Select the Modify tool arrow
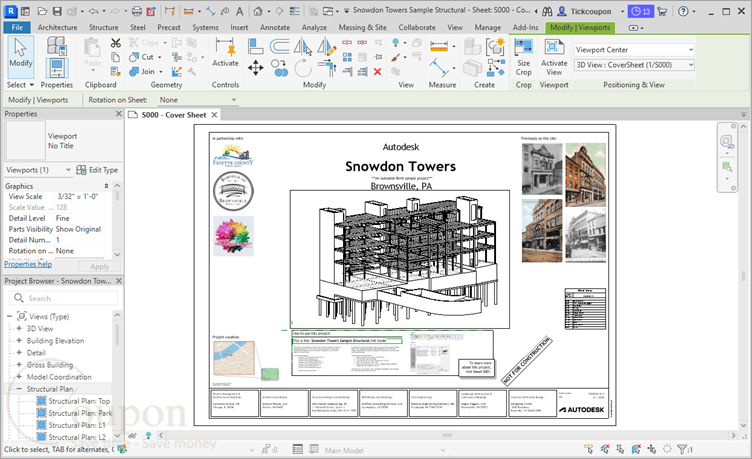Image resolution: width=752 pixels, height=459 pixels. pos(21,56)
